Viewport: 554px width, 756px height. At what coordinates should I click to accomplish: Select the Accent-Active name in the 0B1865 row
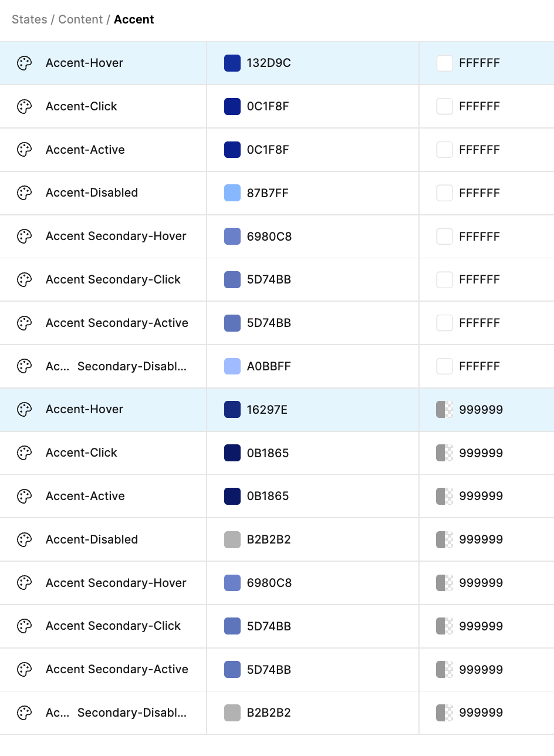click(85, 496)
